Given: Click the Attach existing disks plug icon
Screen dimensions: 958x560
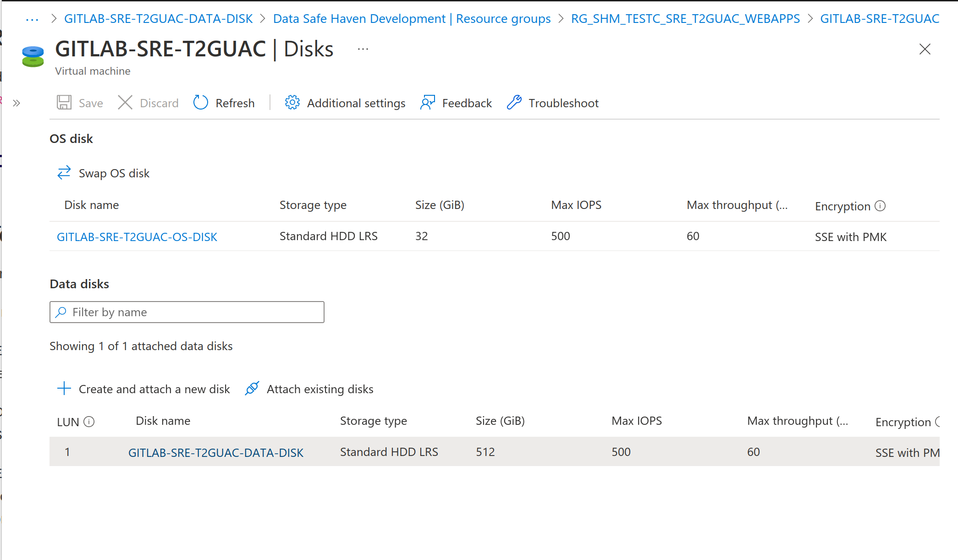Looking at the screenshot, I should 252,388.
